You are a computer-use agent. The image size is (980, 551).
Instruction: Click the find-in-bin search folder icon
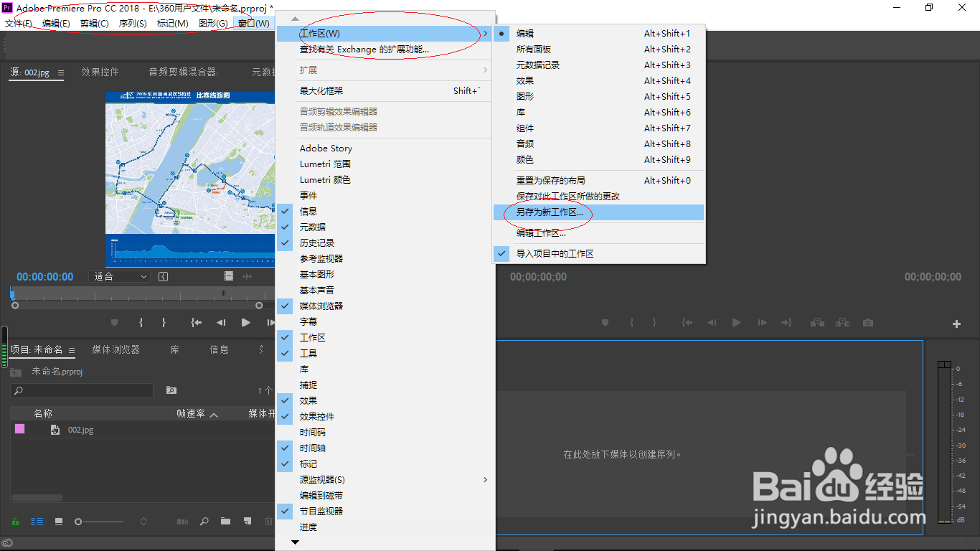[171, 390]
